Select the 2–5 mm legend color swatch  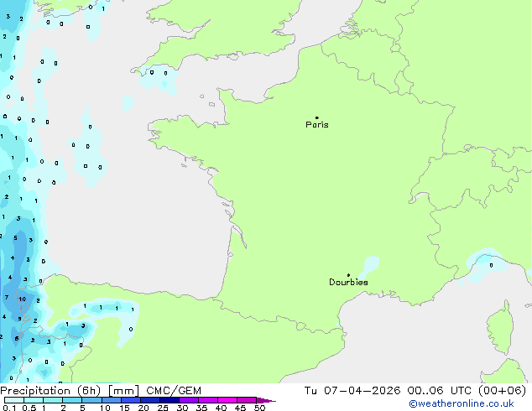pyautogui.click(x=72, y=400)
